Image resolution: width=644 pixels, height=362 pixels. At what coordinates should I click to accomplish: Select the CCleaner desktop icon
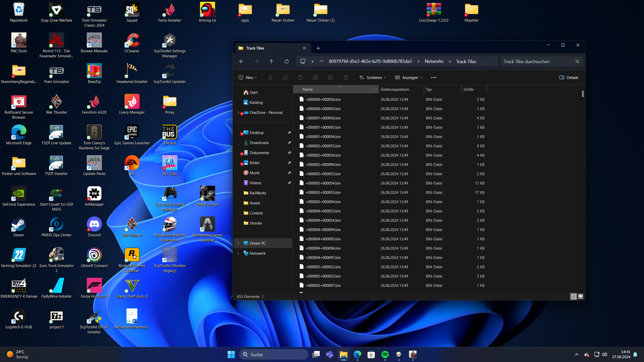(132, 43)
